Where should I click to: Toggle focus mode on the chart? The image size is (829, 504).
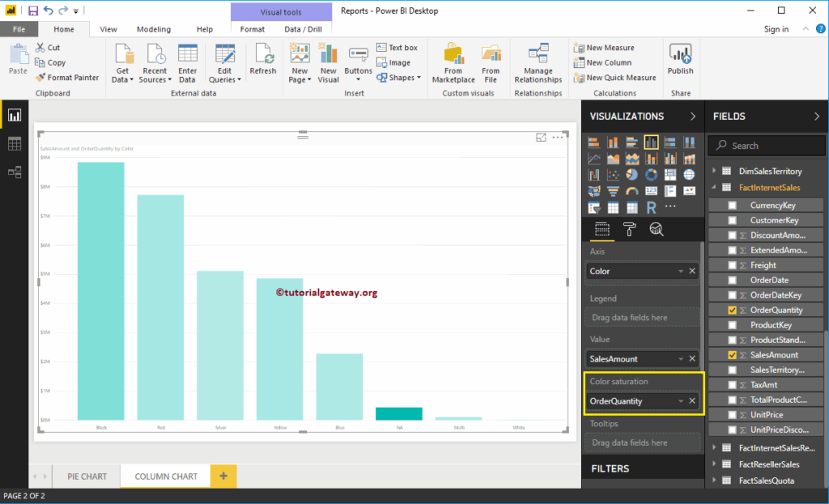point(541,138)
